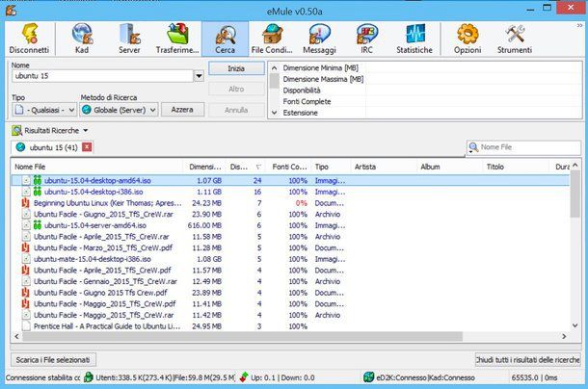
Task: Open Metodo di Ricerca Globale (Server) dropdown
Action: pos(120,110)
